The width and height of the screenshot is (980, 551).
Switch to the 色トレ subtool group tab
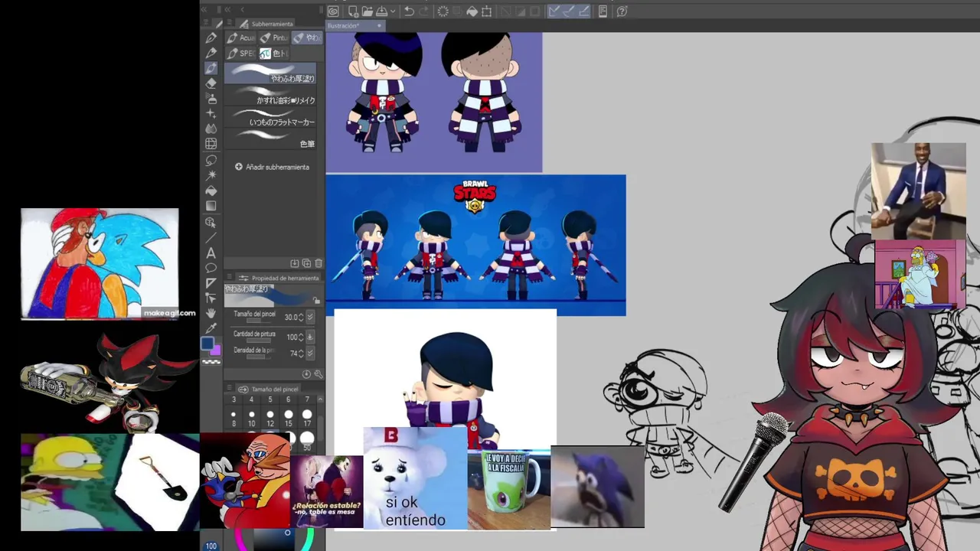click(x=274, y=54)
